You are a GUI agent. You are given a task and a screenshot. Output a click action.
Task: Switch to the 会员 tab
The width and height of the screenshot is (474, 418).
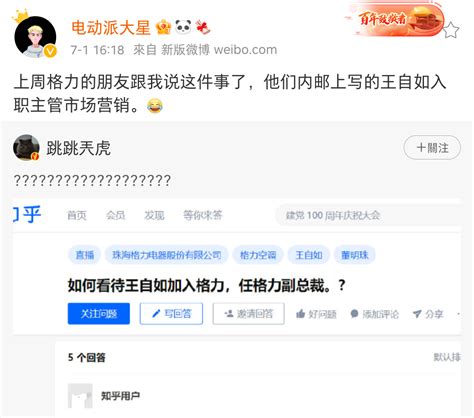[116, 215]
